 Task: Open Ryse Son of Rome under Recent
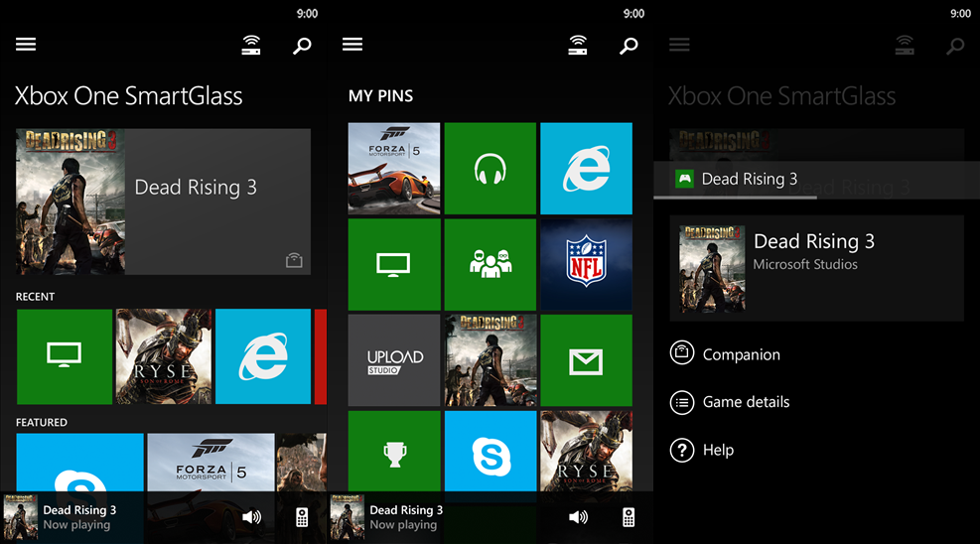[x=164, y=356]
